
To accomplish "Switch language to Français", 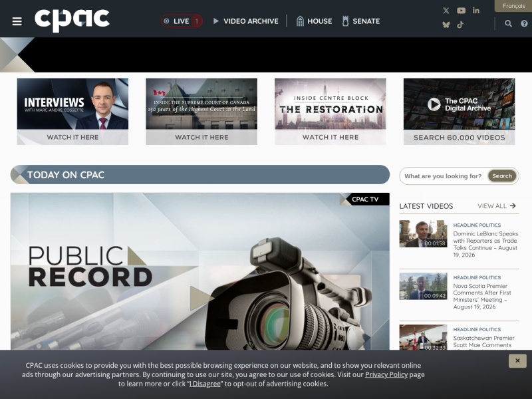I will pos(513,6).
